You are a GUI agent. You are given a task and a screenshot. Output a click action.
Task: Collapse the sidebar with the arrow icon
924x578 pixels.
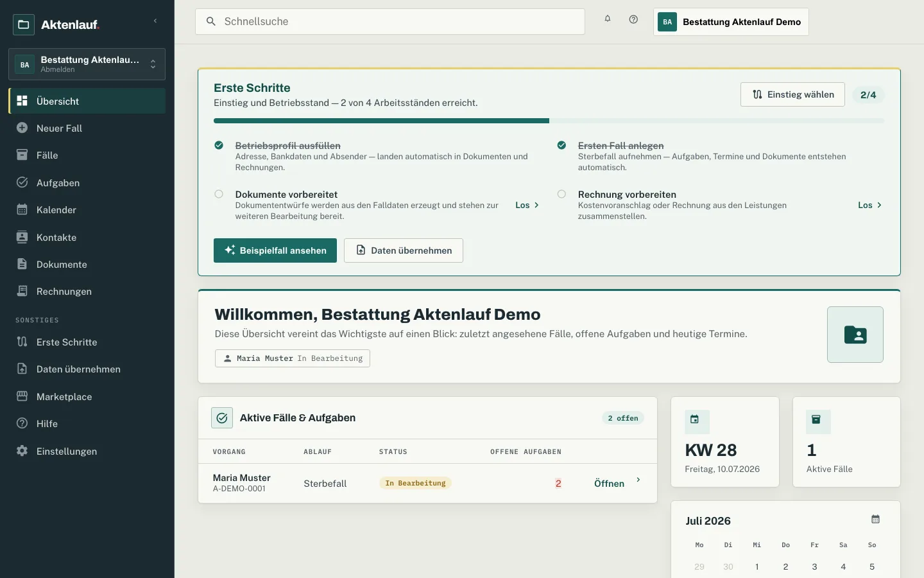coord(155,21)
